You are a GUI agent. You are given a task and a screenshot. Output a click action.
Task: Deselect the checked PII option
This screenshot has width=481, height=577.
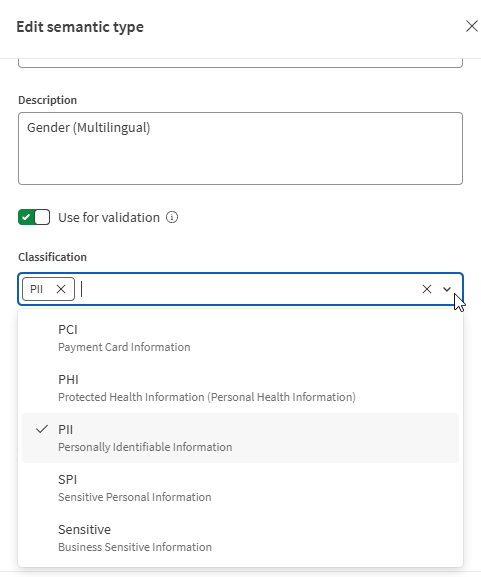[x=240, y=438]
